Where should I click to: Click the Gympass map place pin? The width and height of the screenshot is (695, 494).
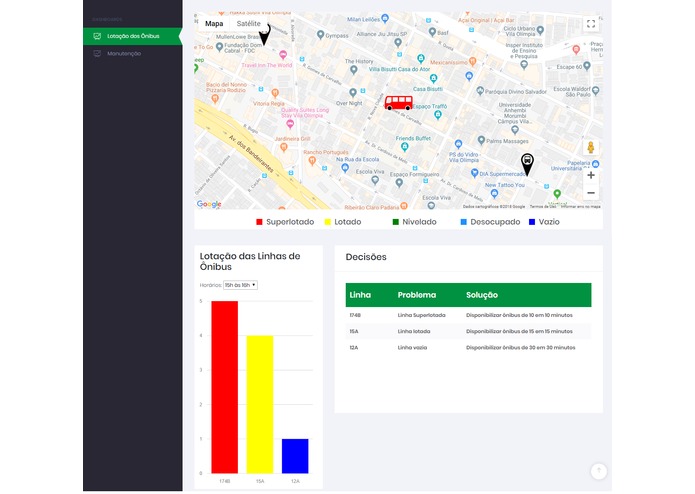pyautogui.click(x=320, y=35)
